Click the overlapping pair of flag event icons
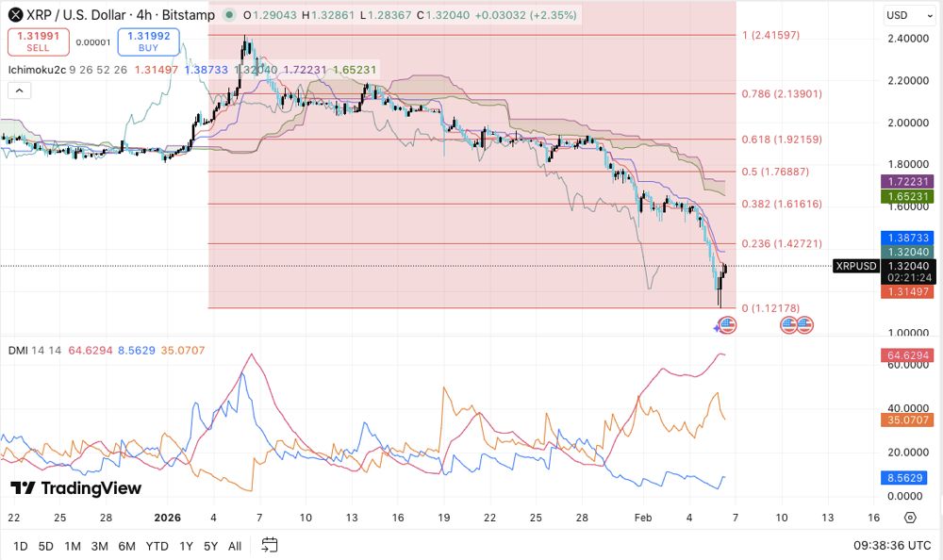This screenshot has height=560, width=943. pyautogui.click(x=795, y=324)
